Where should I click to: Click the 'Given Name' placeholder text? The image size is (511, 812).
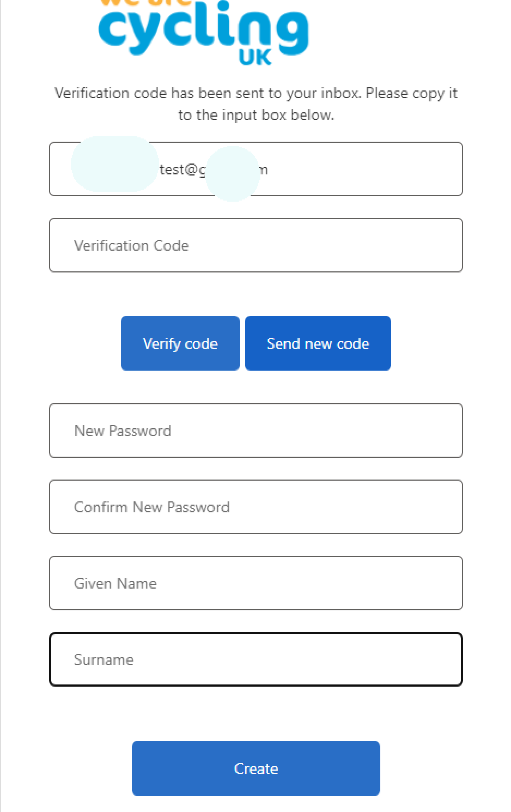[x=115, y=583]
